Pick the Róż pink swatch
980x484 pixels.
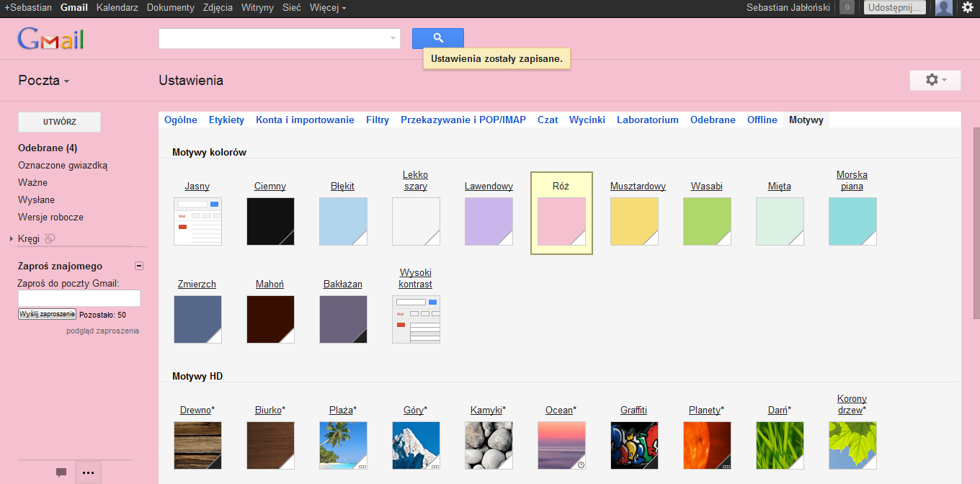[562, 222]
